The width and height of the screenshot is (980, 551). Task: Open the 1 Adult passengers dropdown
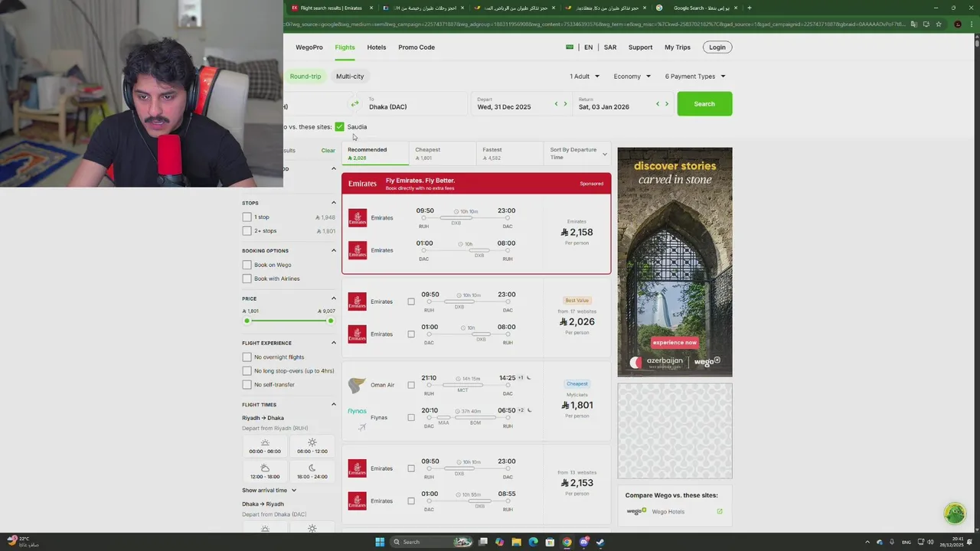click(x=584, y=76)
